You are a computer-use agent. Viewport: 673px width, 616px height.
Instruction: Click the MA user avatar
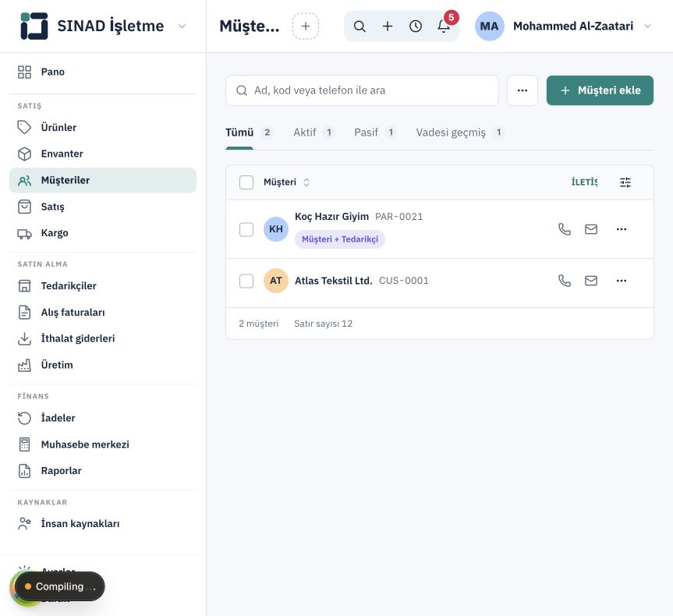(489, 27)
